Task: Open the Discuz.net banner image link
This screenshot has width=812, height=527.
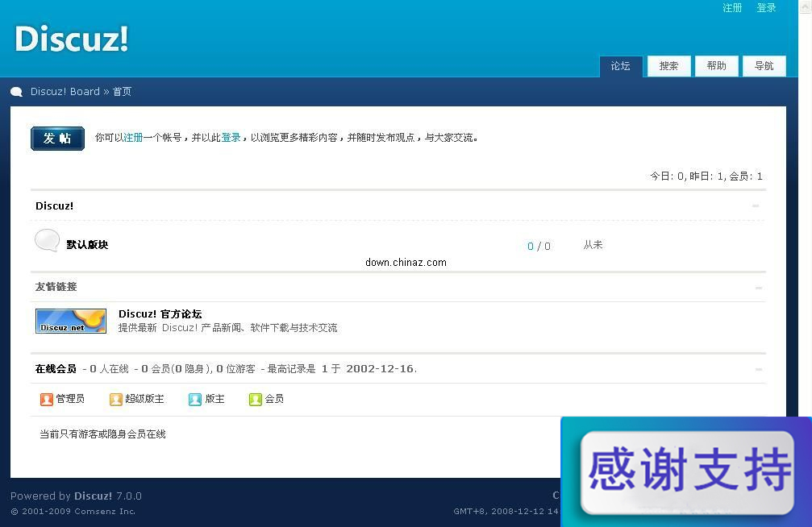Action: point(71,321)
